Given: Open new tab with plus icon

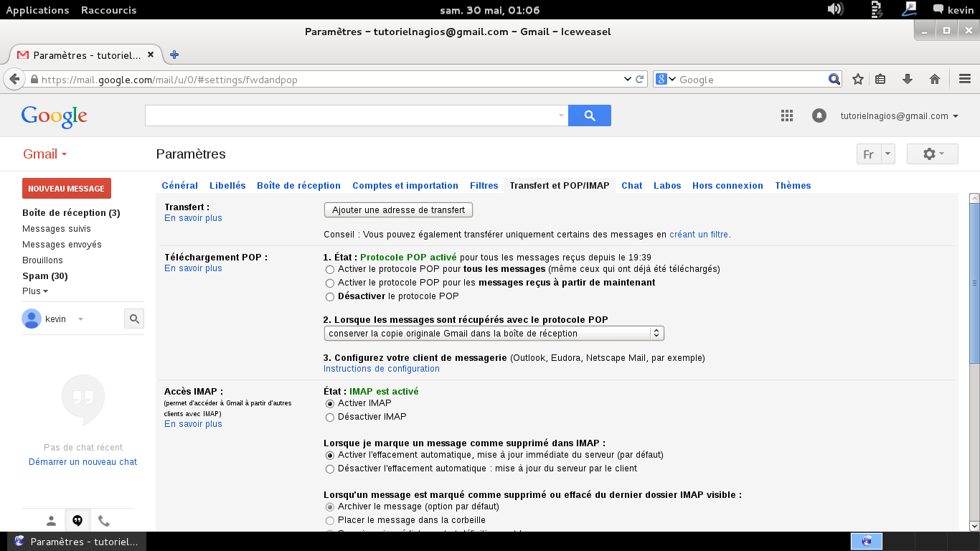Looking at the screenshot, I should pyautogui.click(x=174, y=55).
